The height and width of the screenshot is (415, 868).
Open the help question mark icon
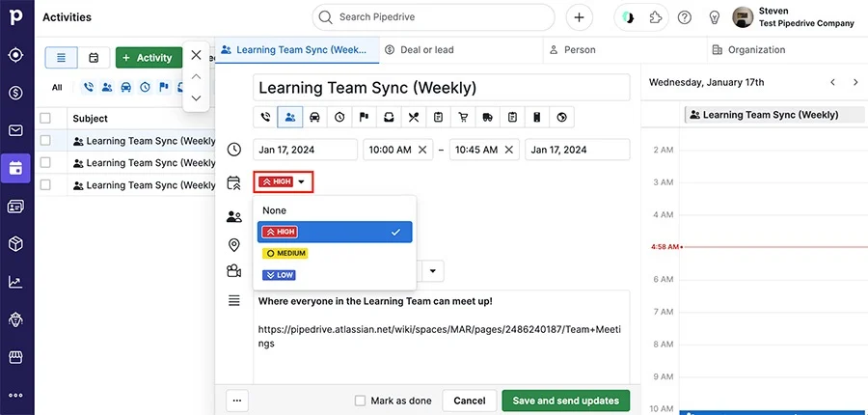point(685,17)
